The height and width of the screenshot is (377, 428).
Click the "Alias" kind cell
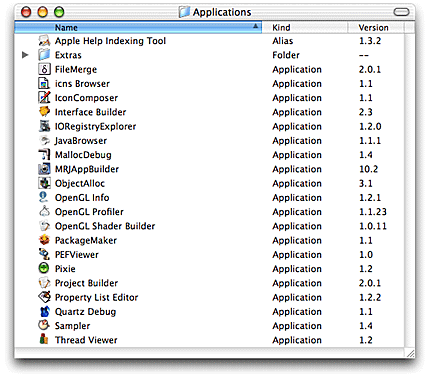[283, 41]
